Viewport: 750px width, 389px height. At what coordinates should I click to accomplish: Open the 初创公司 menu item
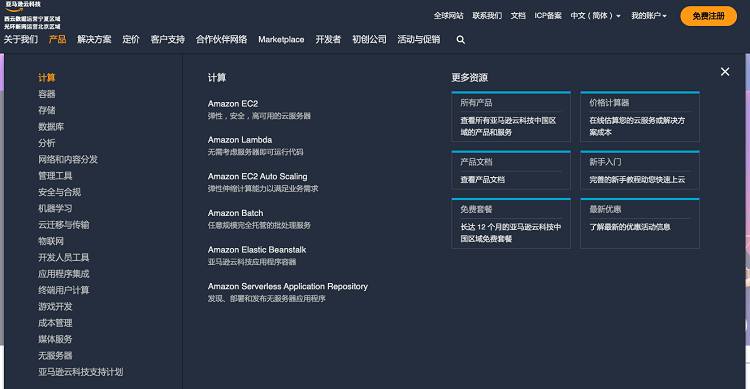369,39
